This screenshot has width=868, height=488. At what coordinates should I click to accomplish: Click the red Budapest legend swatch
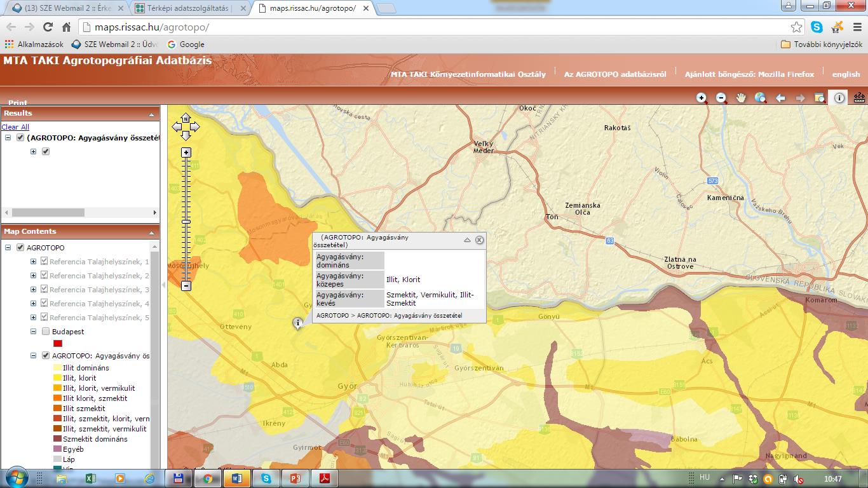tap(58, 344)
